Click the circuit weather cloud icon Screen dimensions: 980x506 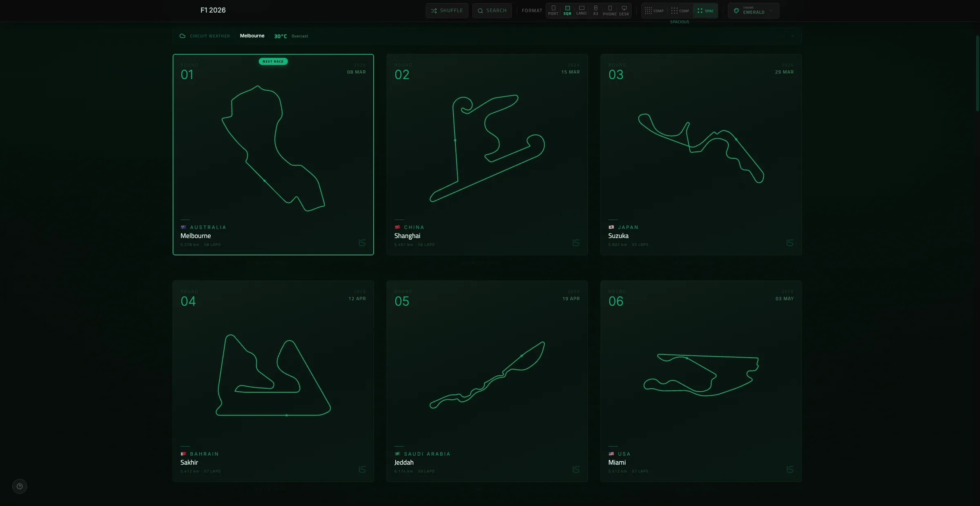tap(183, 36)
